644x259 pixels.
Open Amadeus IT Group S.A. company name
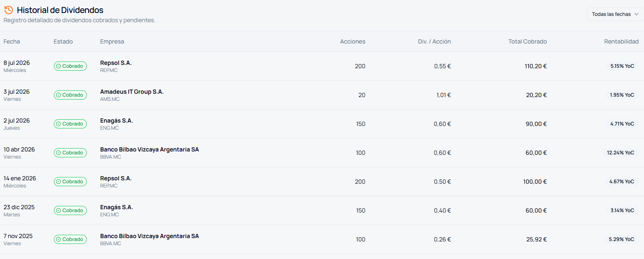(x=132, y=92)
